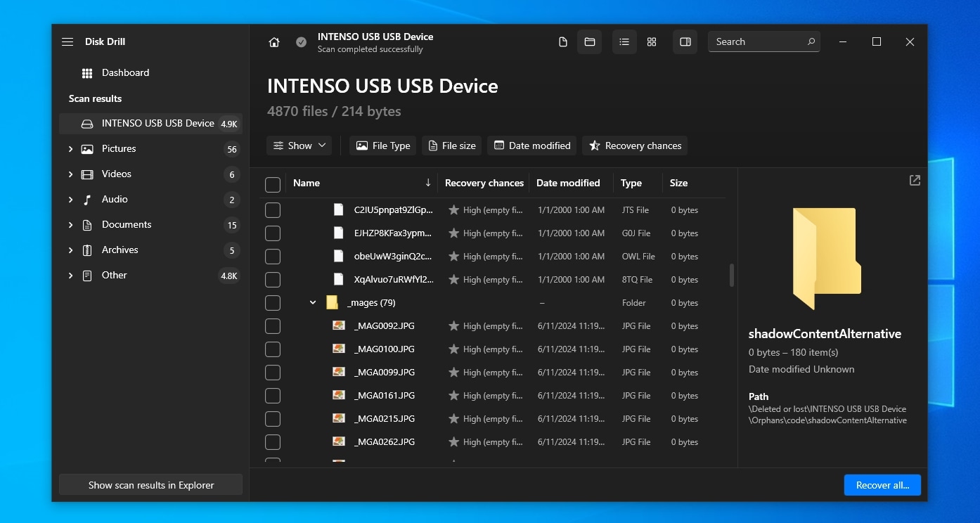Click the name column sort arrow

pos(428,183)
